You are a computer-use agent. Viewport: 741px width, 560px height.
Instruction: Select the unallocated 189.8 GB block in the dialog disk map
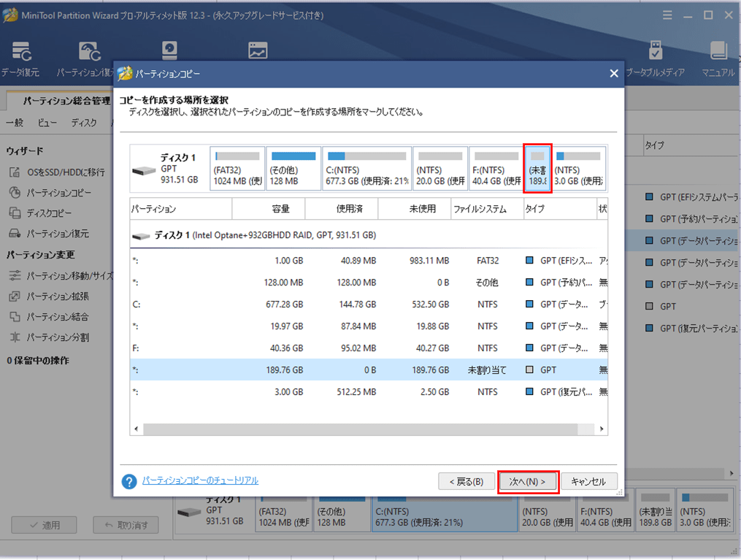(538, 168)
